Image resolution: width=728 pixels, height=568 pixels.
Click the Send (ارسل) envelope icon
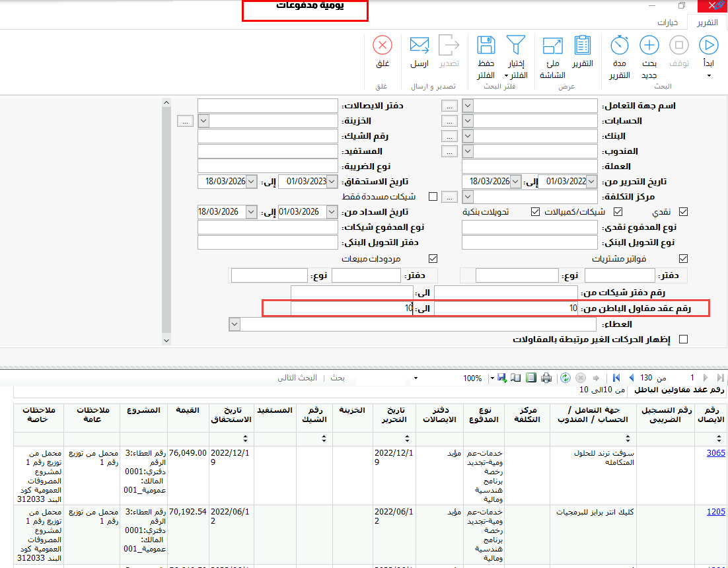click(419, 46)
